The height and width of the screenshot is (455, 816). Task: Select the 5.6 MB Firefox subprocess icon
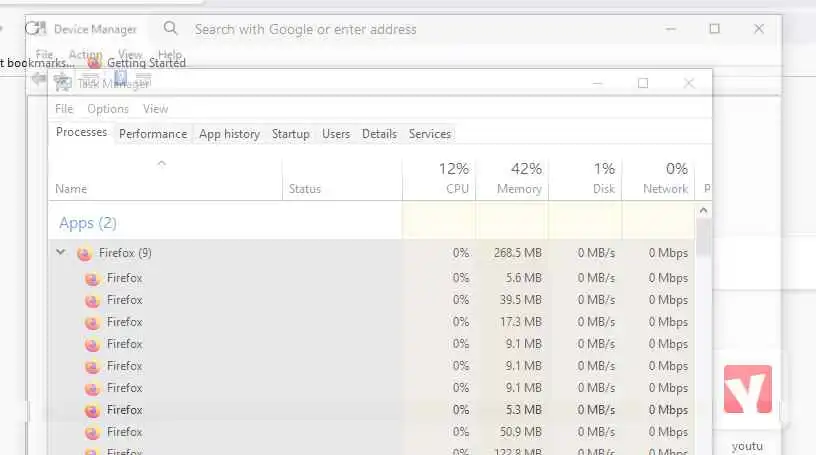[92, 278]
